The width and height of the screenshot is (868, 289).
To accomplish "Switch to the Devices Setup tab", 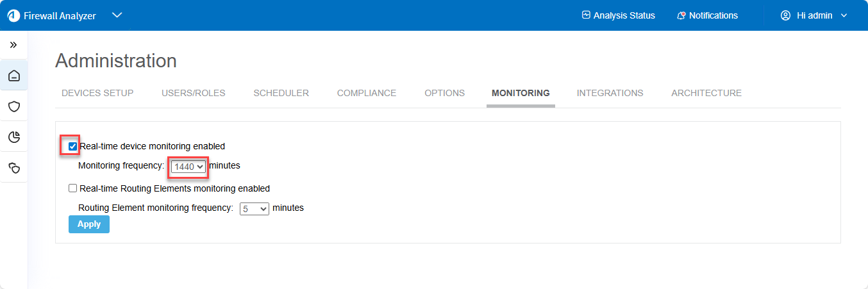I will (97, 93).
